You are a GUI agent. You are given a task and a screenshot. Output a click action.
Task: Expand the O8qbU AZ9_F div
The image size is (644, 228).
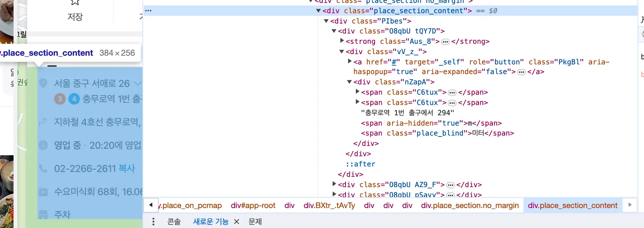[x=334, y=184]
